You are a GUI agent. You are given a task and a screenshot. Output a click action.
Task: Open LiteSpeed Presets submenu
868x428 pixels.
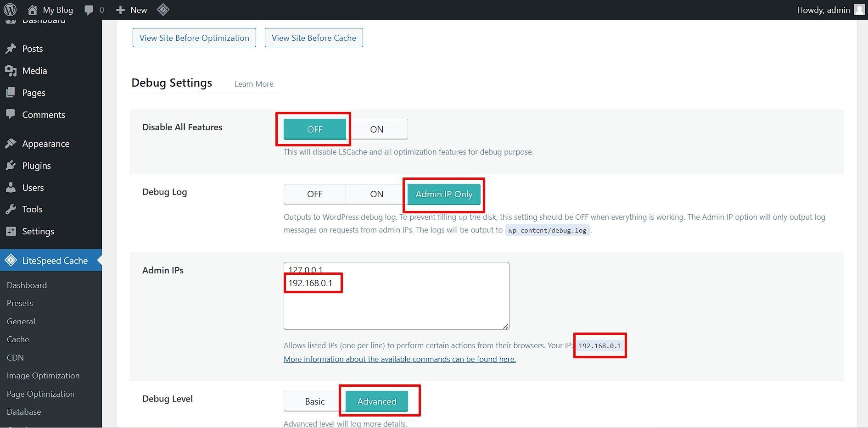point(20,303)
